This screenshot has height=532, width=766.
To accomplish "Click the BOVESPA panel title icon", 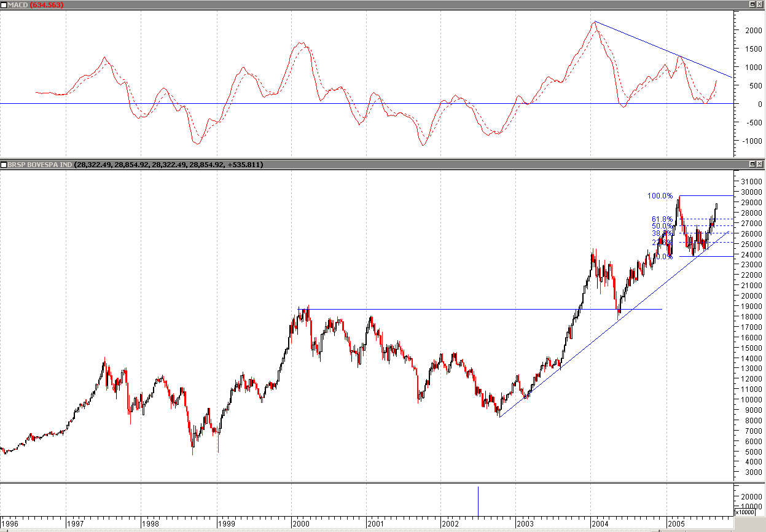I will (x=4, y=164).
